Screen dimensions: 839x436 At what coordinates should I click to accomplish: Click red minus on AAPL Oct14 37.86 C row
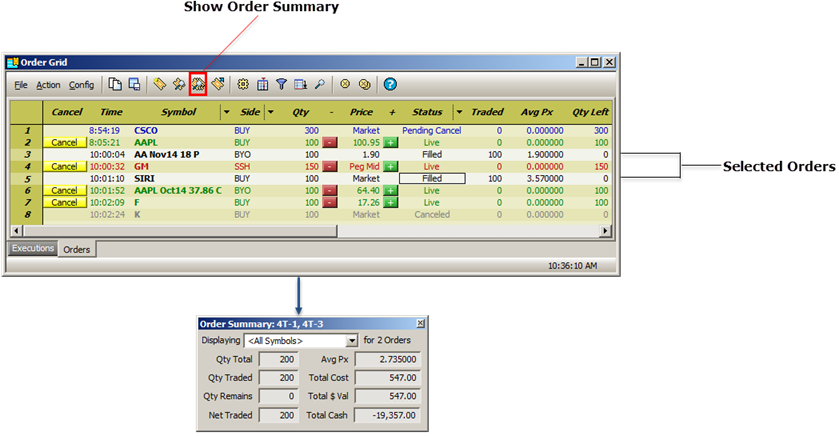point(330,190)
